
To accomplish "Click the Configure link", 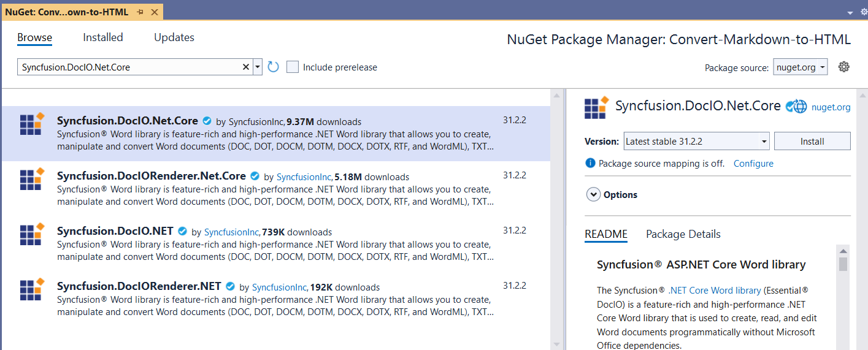I will tap(753, 164).
